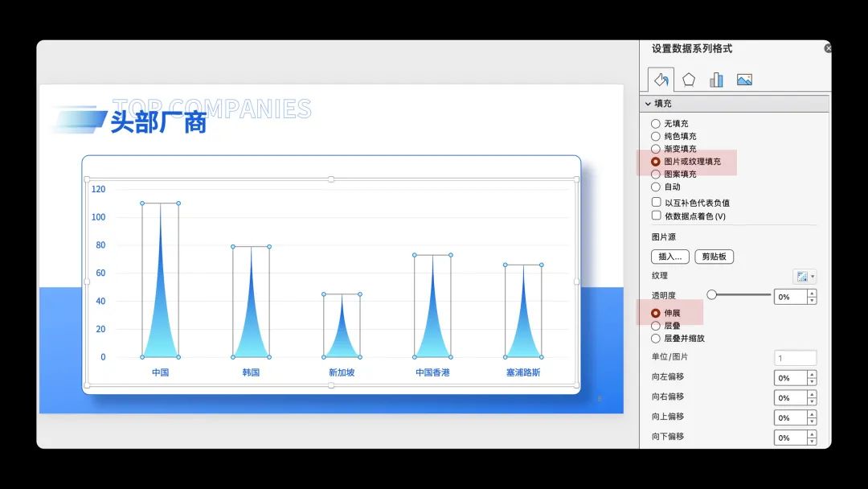Click the 向左偏移 percentage field
This screenshot has width=868, height=489.
(x=790, y=378)
